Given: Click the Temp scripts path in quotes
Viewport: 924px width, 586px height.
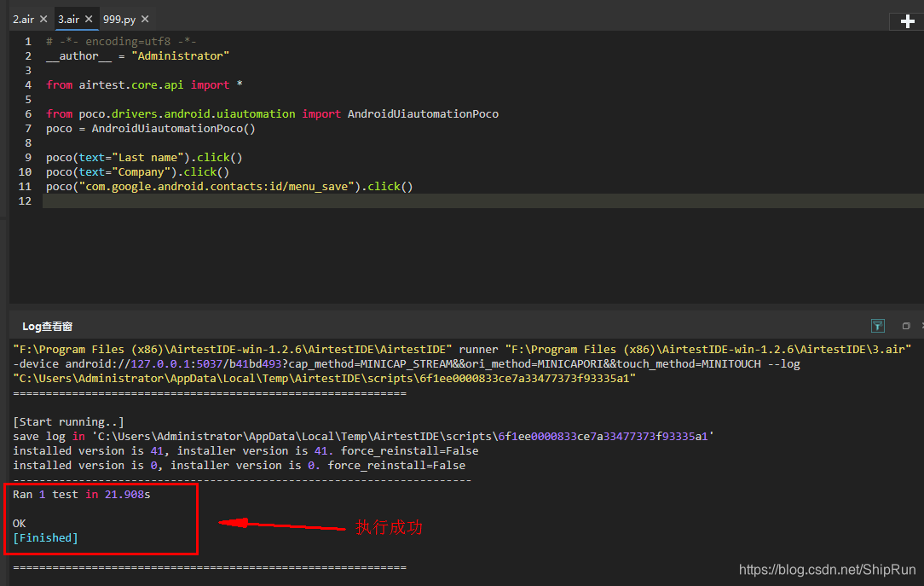Looking at the screenshot, I should 325,379.
